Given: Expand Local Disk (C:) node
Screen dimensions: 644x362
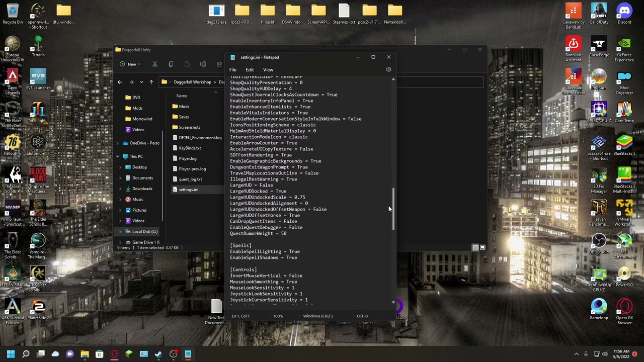Looking at the screenshot, I should click(x=120, y=231).
